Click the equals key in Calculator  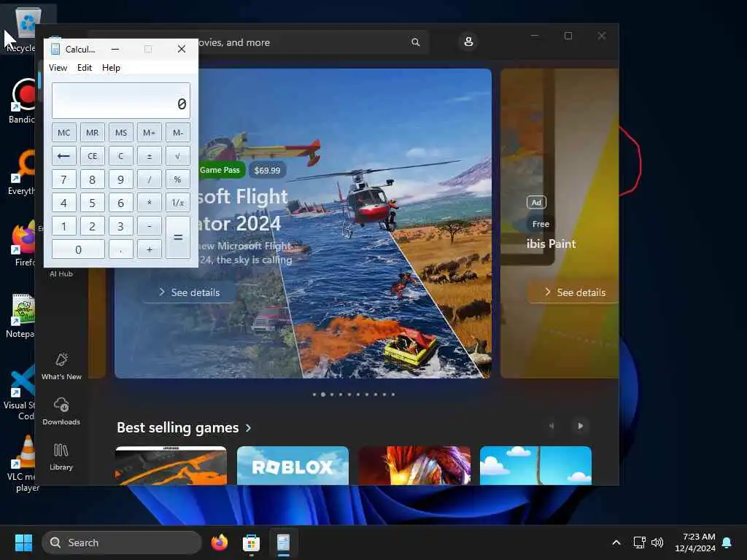(178, 237)
